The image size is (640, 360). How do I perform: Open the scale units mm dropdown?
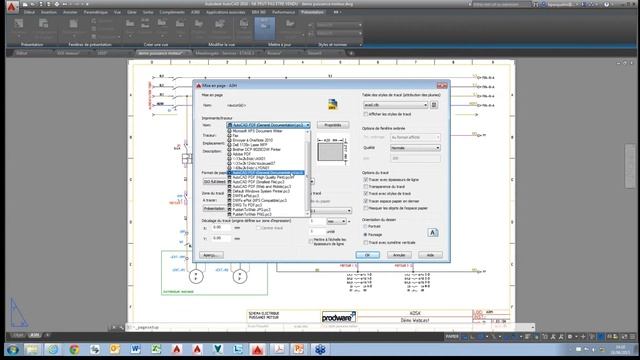(x=337, y=221)
